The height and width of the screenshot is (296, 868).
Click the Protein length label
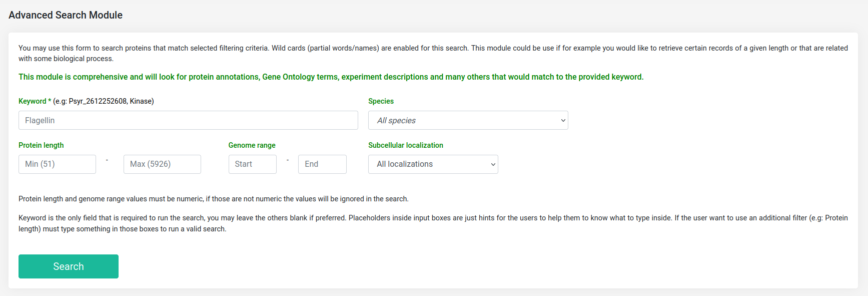click(x=41, y=145)
